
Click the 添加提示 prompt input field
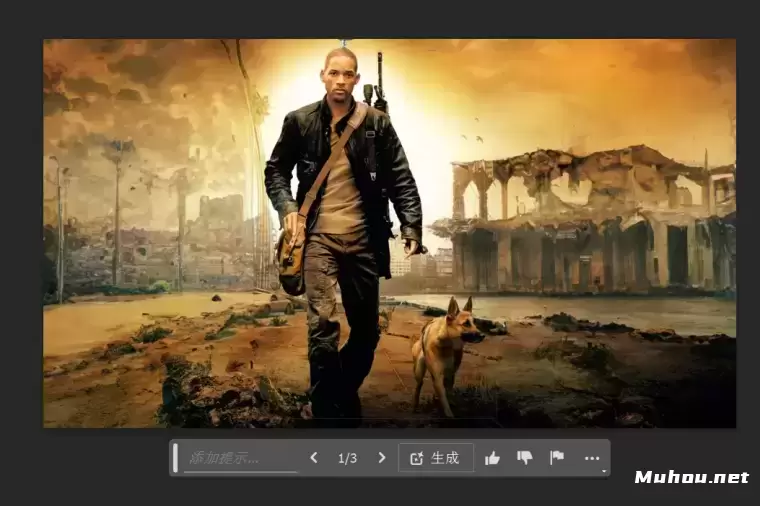pyautogui.click(x=241, y=458)
